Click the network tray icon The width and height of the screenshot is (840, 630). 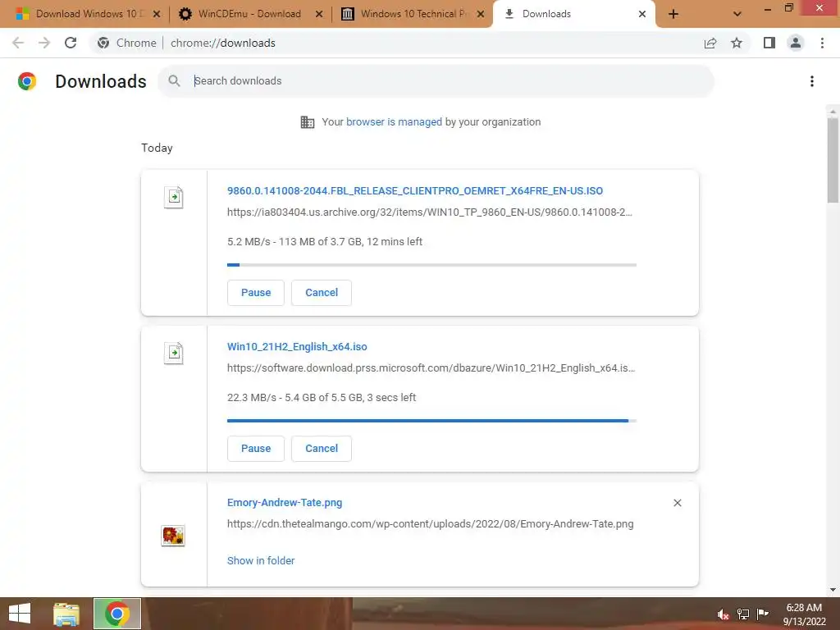point(743,614)
